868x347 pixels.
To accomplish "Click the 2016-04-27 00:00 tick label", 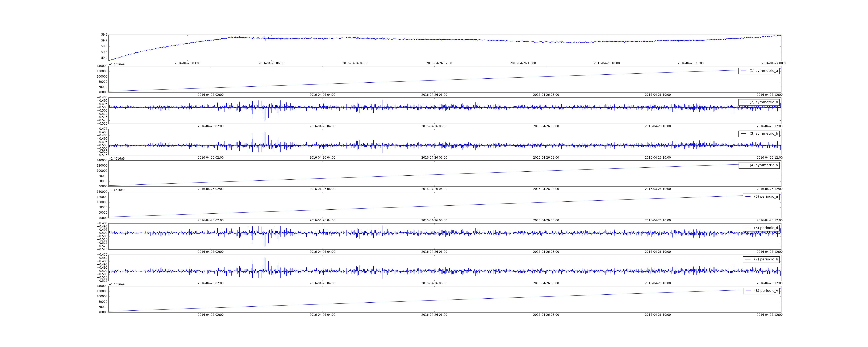I will pos(774,63).
